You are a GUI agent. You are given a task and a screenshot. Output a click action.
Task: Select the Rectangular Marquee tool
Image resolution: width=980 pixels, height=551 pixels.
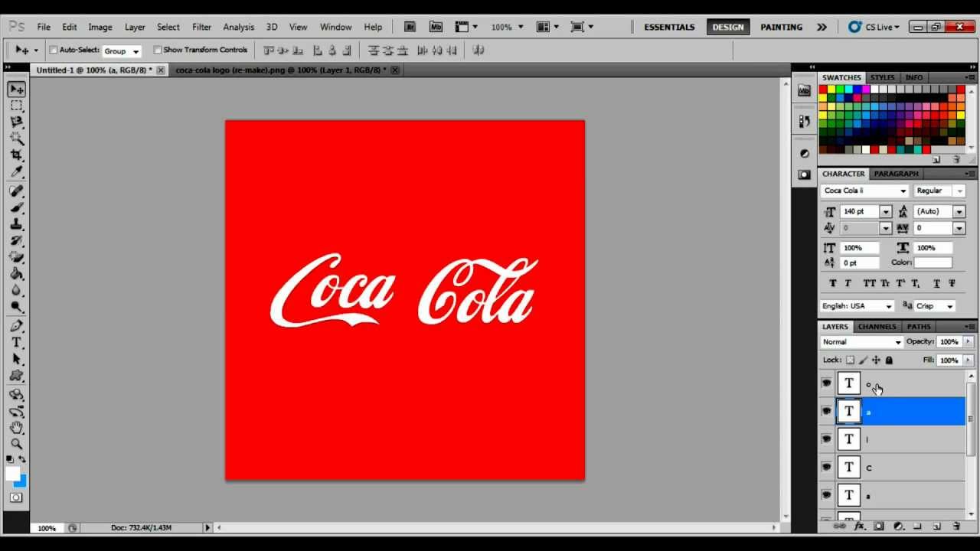17,106
